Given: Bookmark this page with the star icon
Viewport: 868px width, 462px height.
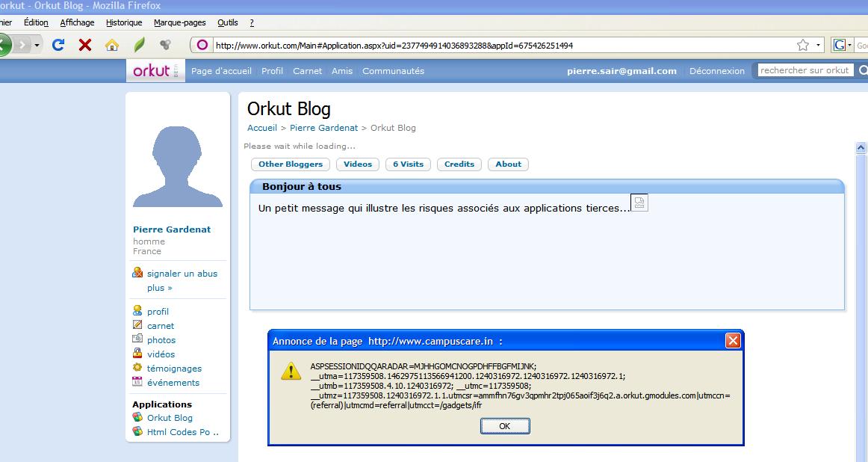Looking at the screenshot, I should point(803,45).
